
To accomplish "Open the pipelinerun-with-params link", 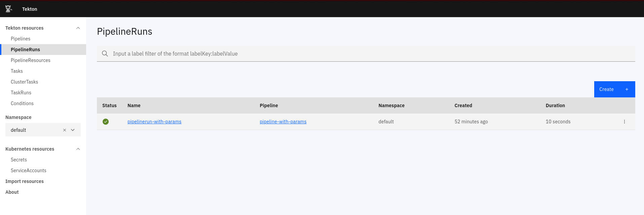I will (154, 122).
